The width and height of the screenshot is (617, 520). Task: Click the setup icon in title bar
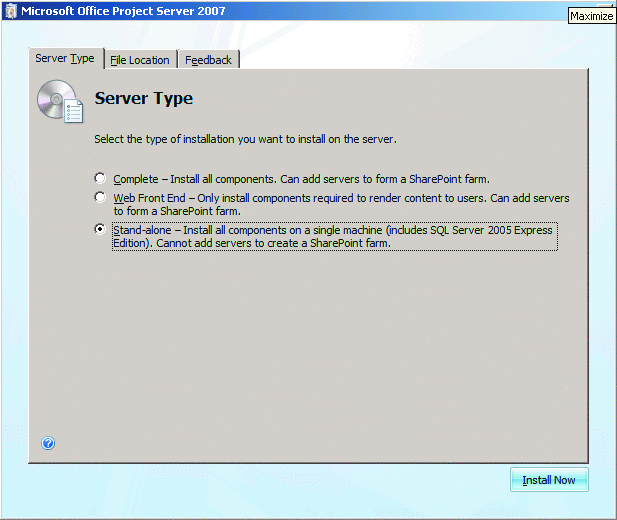[x=11, y=11]
